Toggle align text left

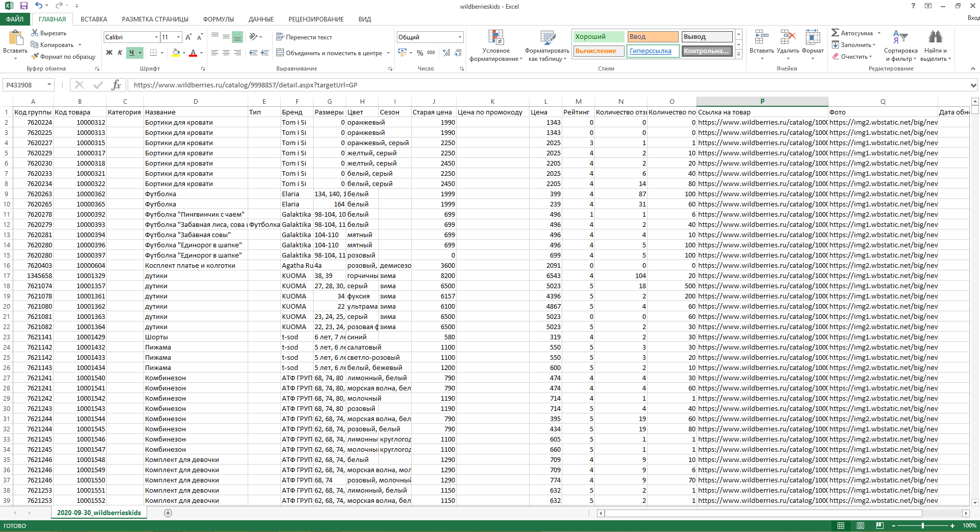[215, 53]
